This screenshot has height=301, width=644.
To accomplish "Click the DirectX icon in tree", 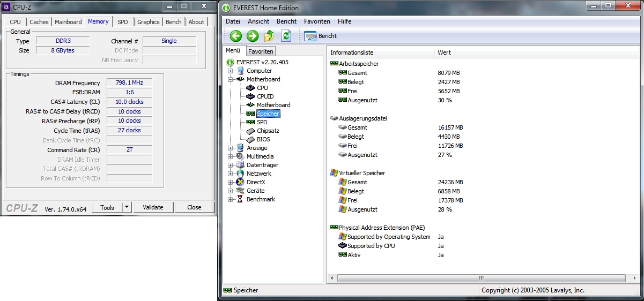I will pyautogui.click(x=240, y=182).
